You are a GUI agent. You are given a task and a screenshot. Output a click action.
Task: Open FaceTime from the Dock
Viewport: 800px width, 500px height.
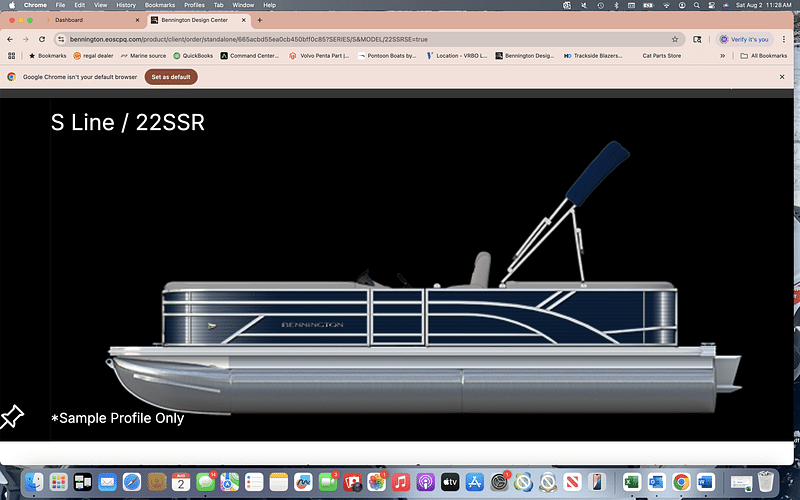pyautogui.click(x=328, y=482)
